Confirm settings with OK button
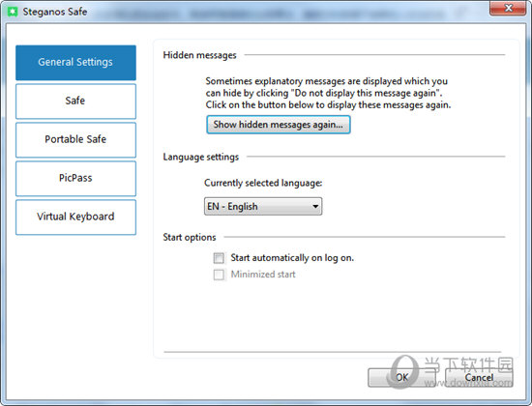 tap(401, 378)
